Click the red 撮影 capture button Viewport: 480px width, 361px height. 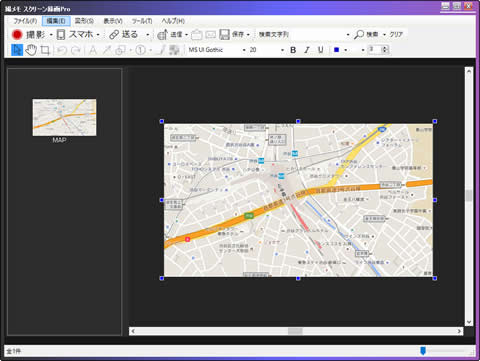pyautogui.click(x=17, y=34)
